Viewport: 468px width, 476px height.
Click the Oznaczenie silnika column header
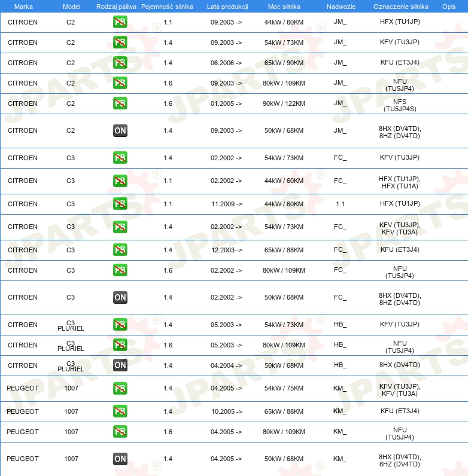pos(400,7)
